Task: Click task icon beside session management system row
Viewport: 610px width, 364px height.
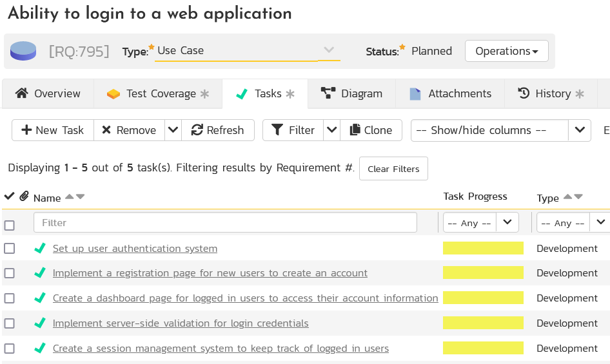Action: 40,348
